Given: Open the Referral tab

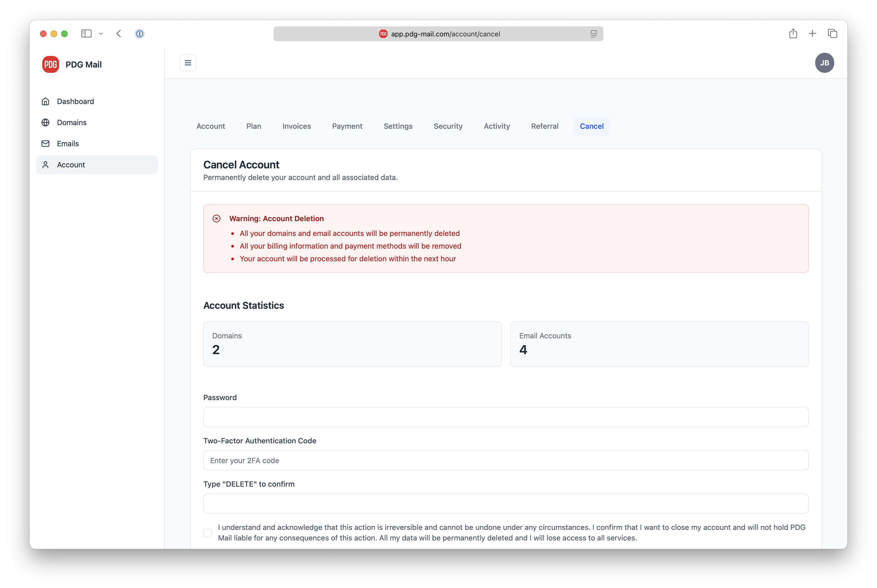Looking at the screenshot, I should pos(545,126).
